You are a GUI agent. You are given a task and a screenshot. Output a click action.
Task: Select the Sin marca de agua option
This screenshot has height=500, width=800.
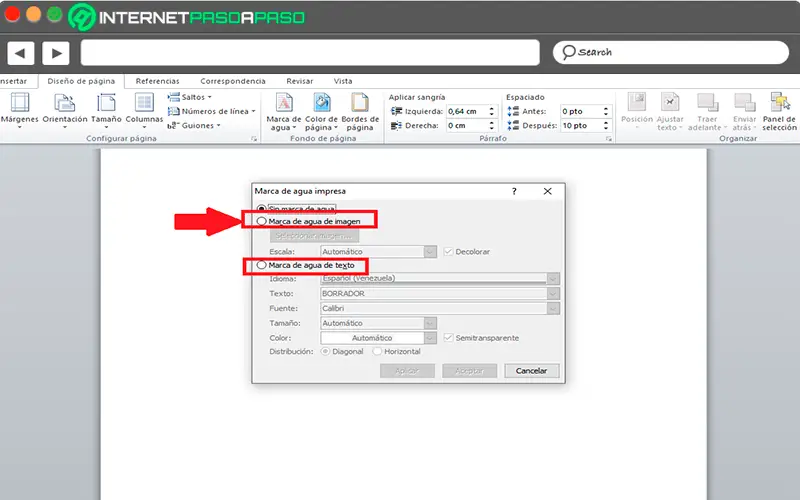pyautogui.click(x=261, y=209)
